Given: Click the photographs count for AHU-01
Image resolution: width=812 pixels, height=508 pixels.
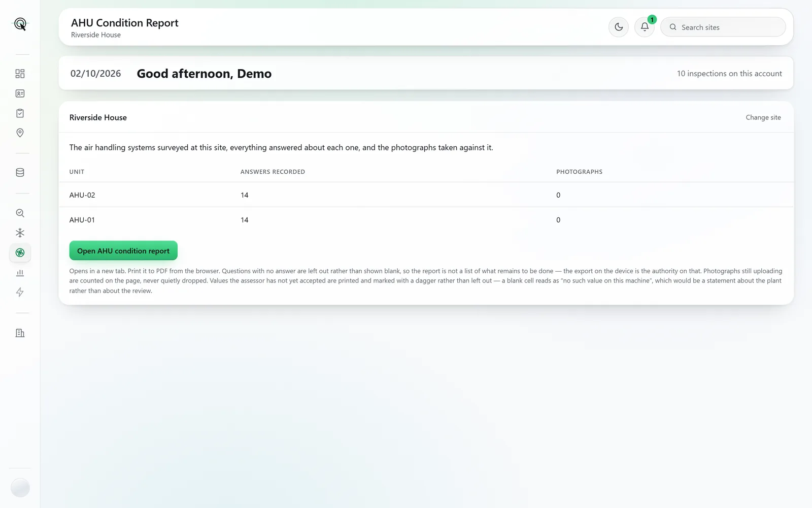Looking at the screenshot, I should (558, 220).
